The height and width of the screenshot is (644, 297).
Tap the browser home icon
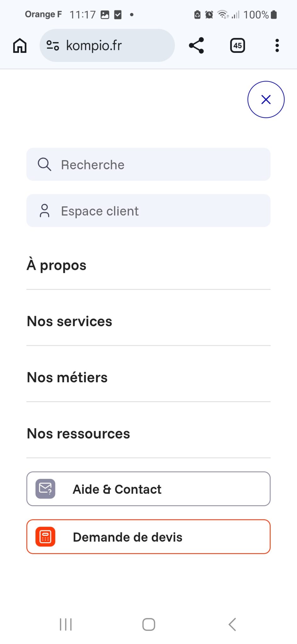20,46
